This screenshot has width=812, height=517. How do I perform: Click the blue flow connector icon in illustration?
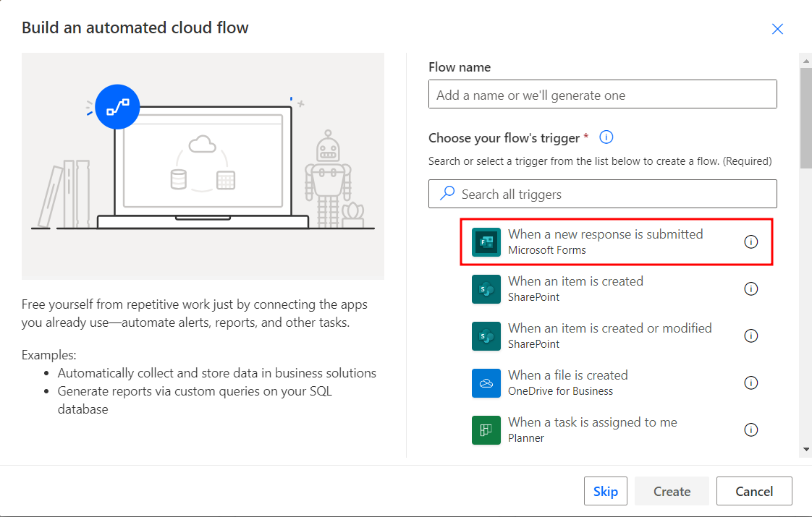pos(117,106)
